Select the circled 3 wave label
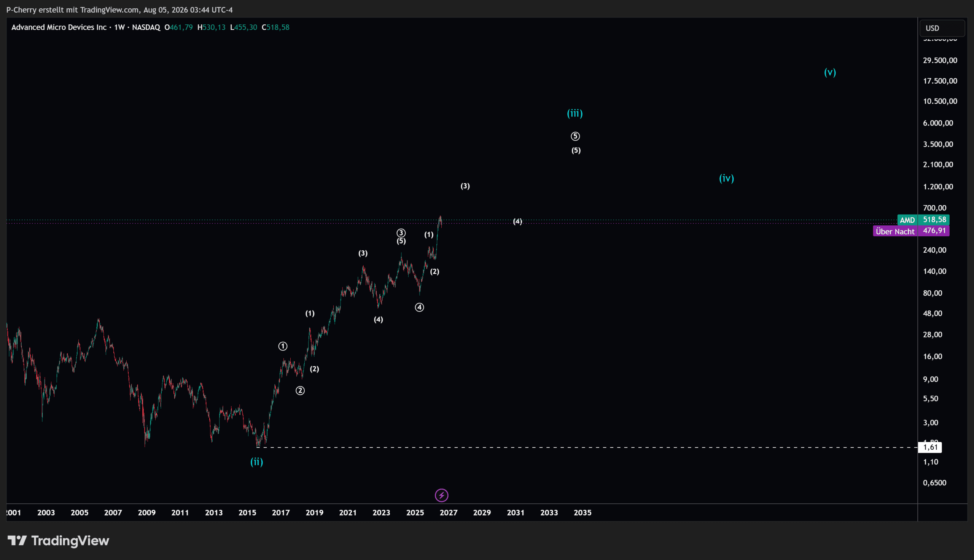 tap(401, 233)
